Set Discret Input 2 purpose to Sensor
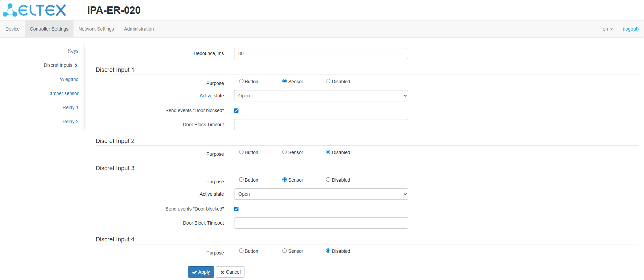The image size is (644, 280). [x=284, y=152]
